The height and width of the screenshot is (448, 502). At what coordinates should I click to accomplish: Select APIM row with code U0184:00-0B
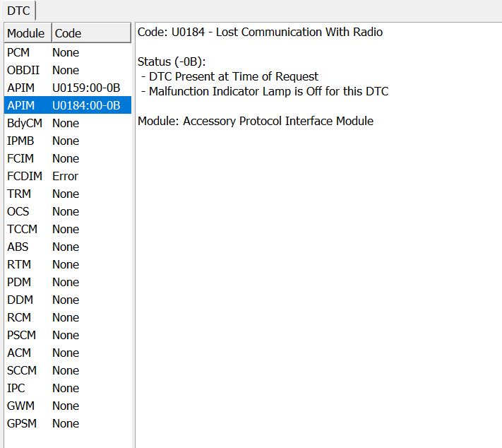point(68,105)
